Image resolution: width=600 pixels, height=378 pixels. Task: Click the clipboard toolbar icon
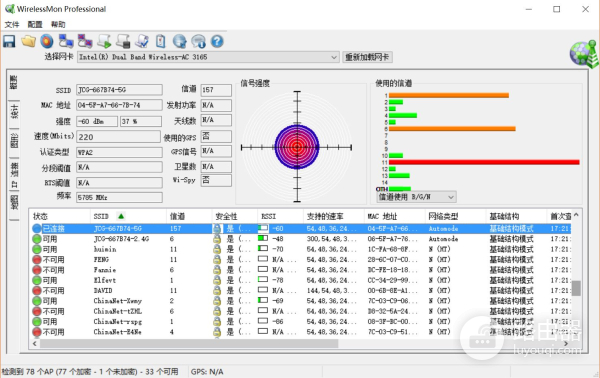(161, 41)
